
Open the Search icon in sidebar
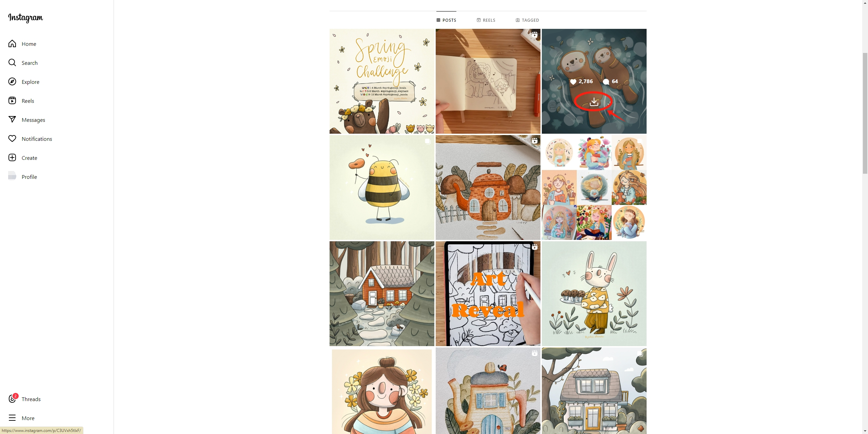coord(12,63)
